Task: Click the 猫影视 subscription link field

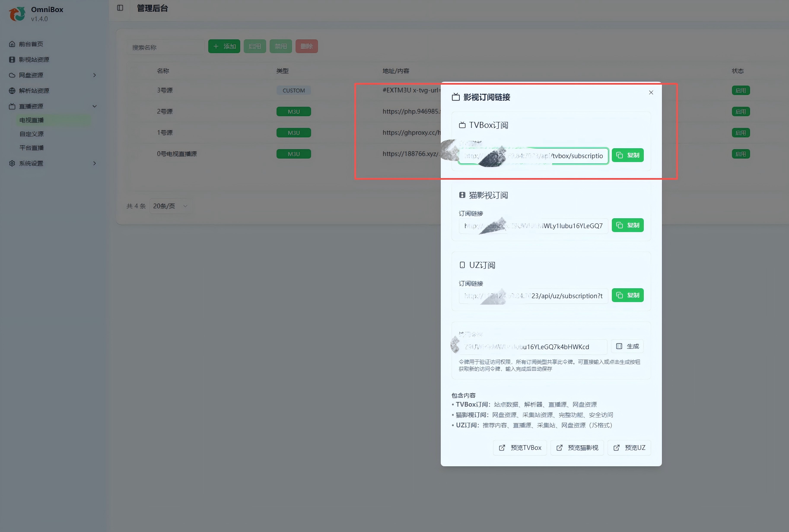Action: pos(534,226)
